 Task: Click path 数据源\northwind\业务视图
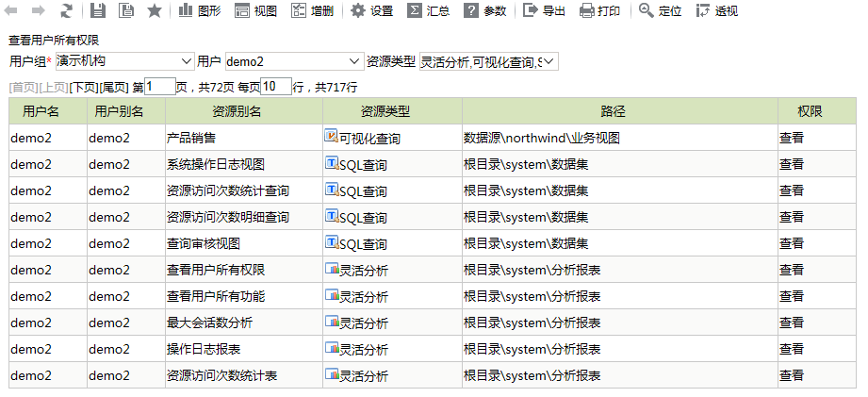pos(541,138)
